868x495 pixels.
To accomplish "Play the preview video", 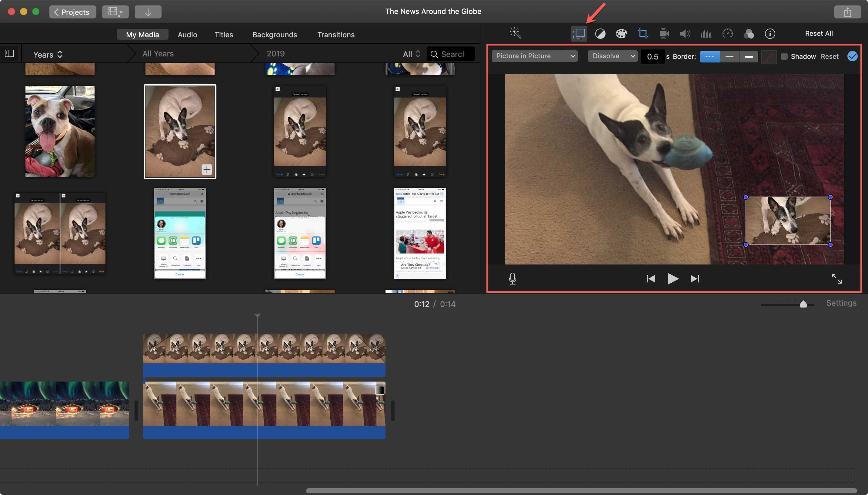I will (673, 279).
